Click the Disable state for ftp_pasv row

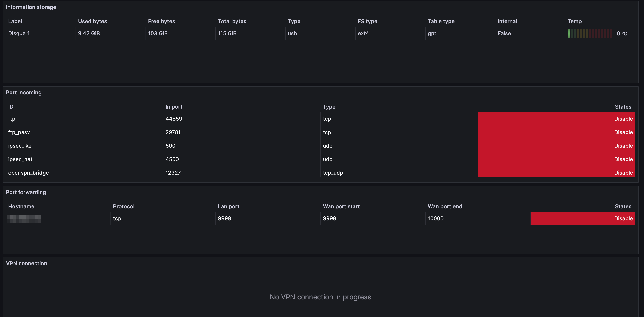point(556,132)
